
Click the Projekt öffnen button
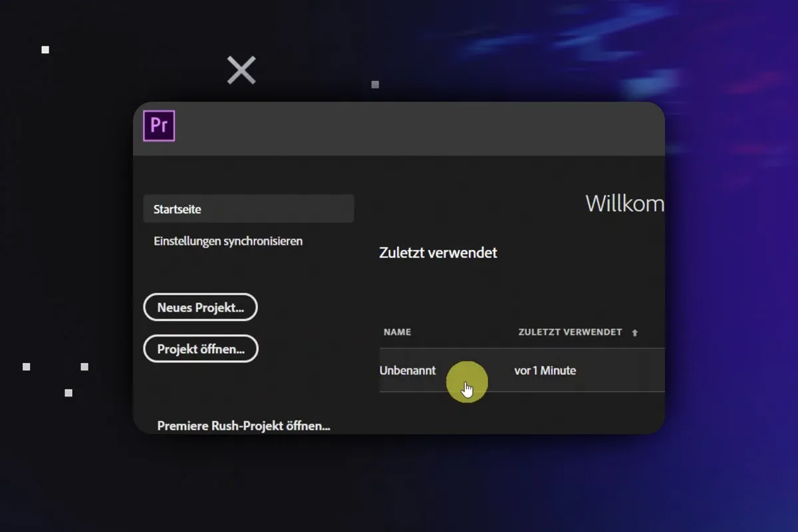point(201,348)
